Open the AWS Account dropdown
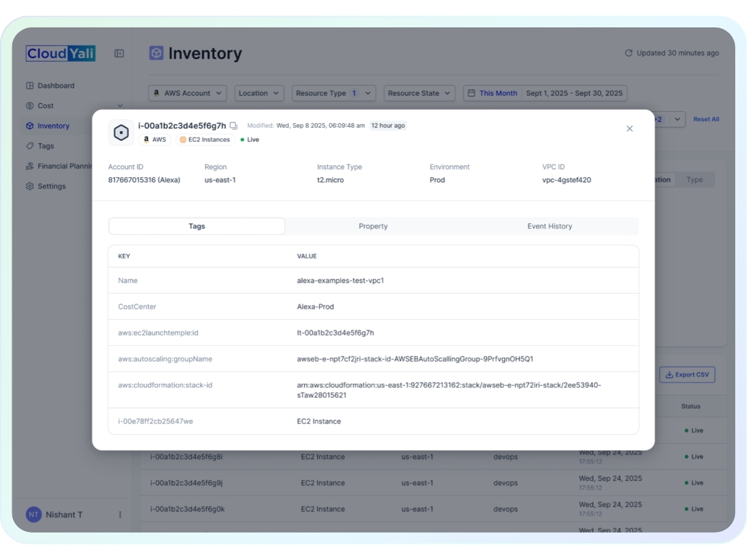 187,93
